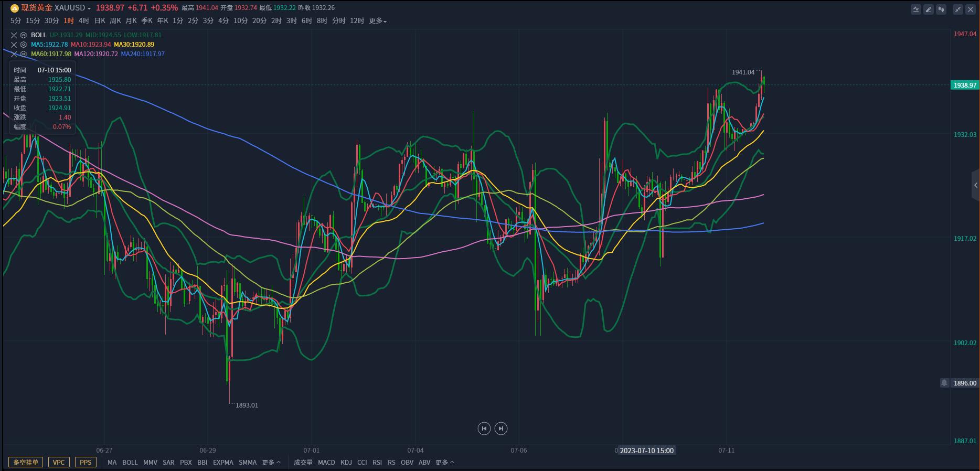Click the VPC button
This screenshot has width=980, height=471.
point(59,462)
